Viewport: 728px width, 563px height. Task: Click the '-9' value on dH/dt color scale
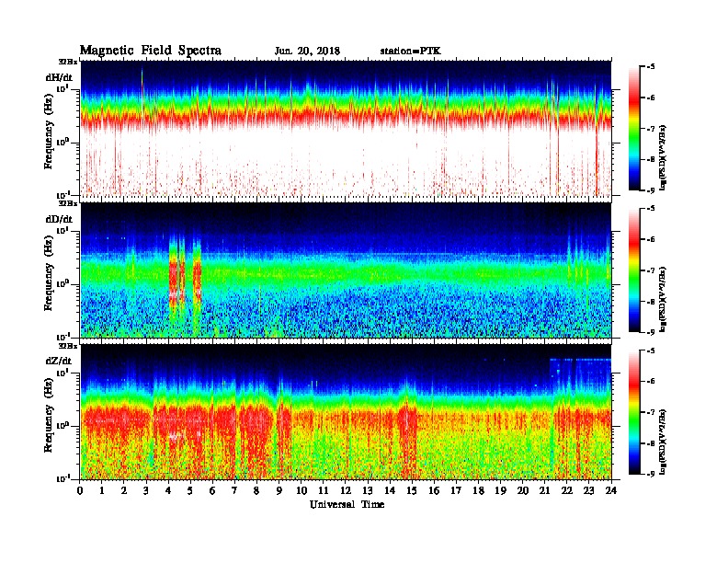[651, 190]
